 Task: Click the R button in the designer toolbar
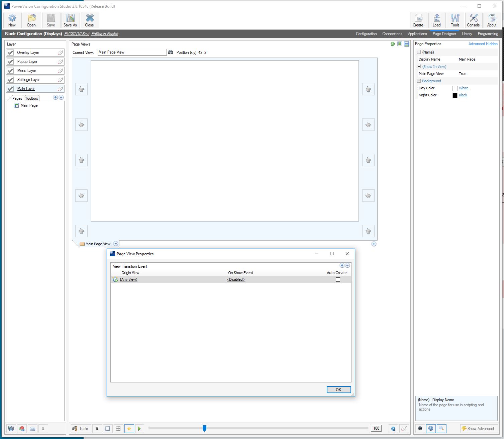97,429
